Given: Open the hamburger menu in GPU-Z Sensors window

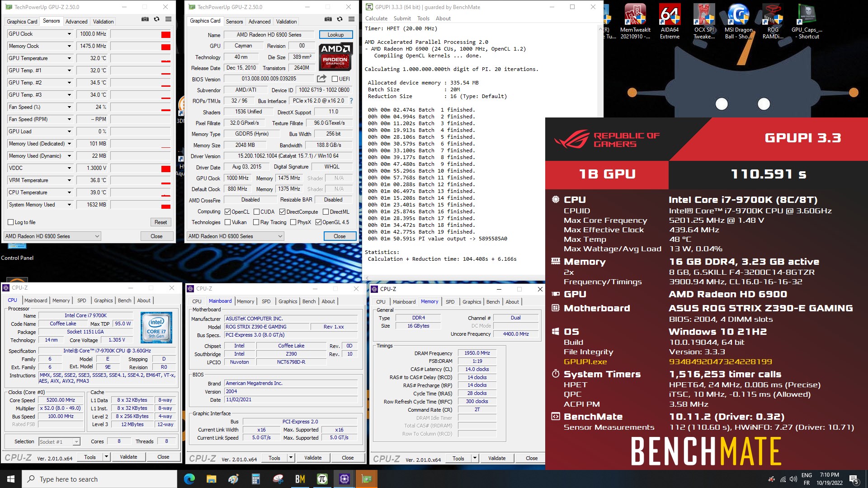Looking at the screenshot, I should [168, 19].
